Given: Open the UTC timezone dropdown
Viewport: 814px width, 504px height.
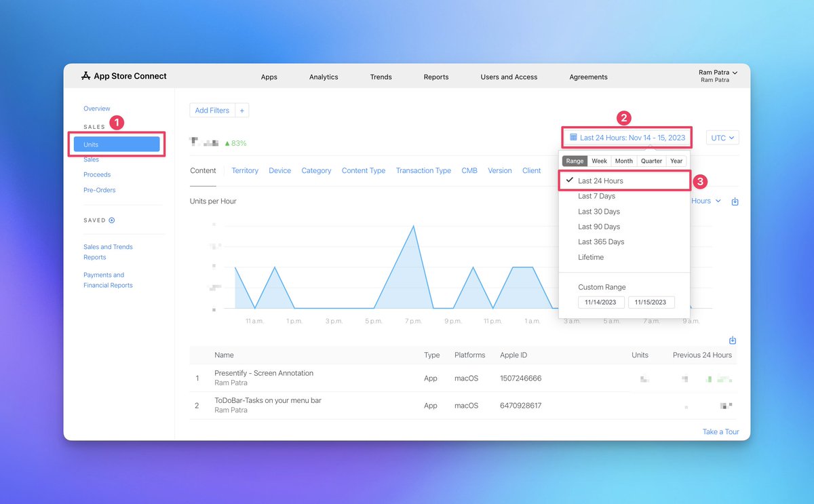Looking at the screenshot, I should point(722,138).
